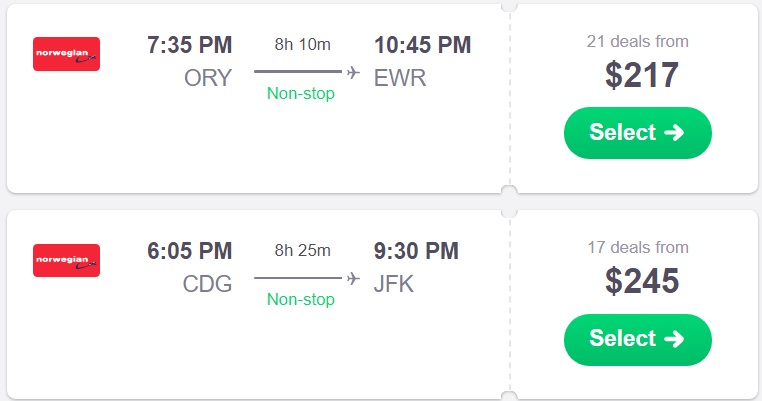
Task: Click the CDG departure airport code
Action: click(x=208, y=284)
